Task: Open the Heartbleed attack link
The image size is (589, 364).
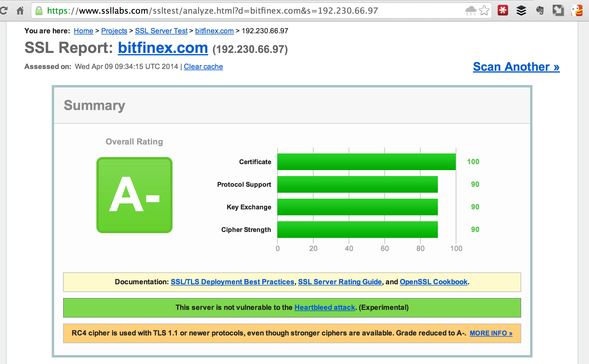Action: coord(325,307)
